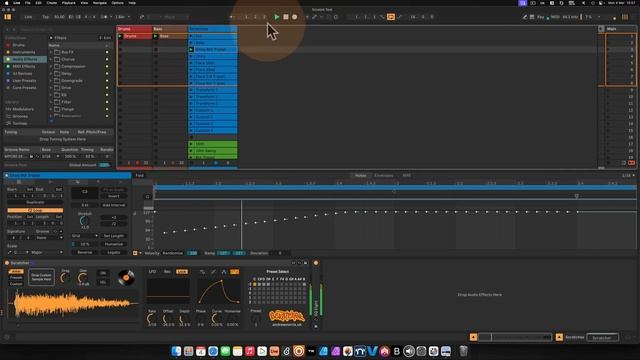This screenshot has height=360, width=640.
Task: Toggle the Key map mode switch
Action: (x=541, y=17)
